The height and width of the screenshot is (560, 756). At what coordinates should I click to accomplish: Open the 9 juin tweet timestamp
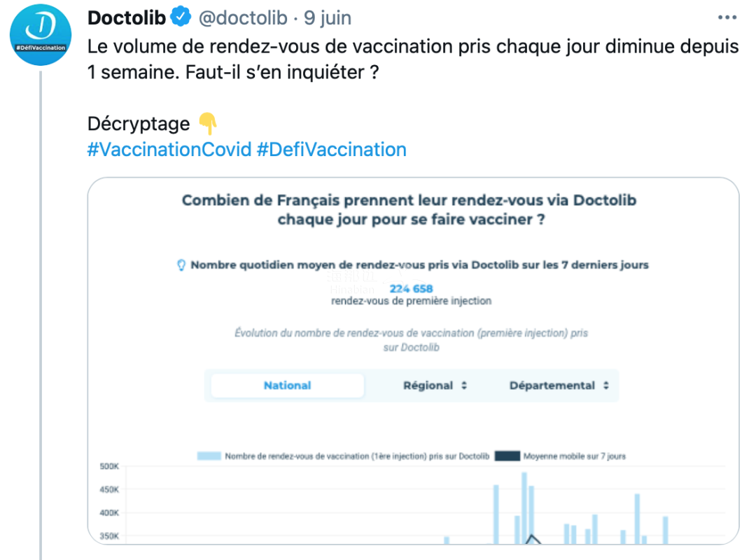click(x=328, y=17)
